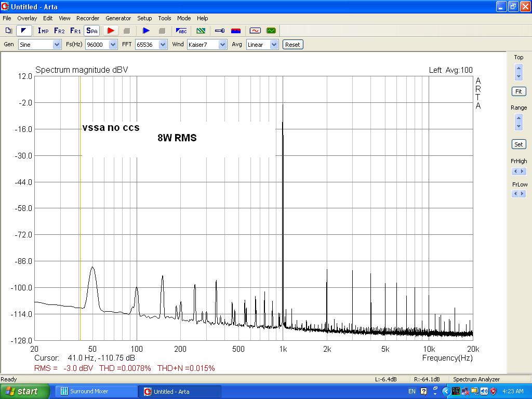Click the Set button

[x=518, y=144]
